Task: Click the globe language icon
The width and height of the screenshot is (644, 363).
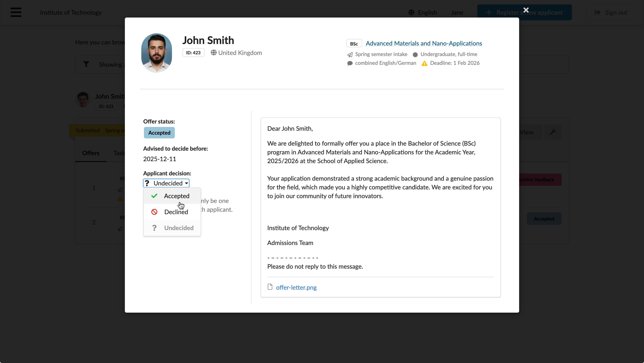Action: [411, 12]
